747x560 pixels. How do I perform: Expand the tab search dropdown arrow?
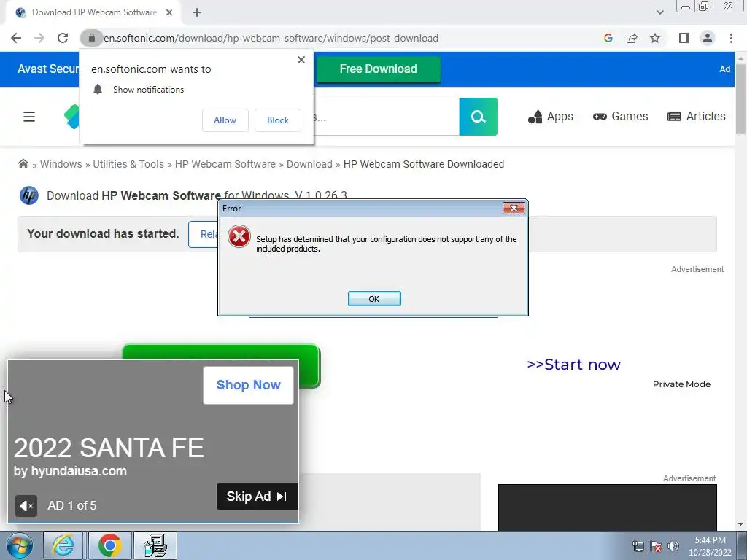659,12
